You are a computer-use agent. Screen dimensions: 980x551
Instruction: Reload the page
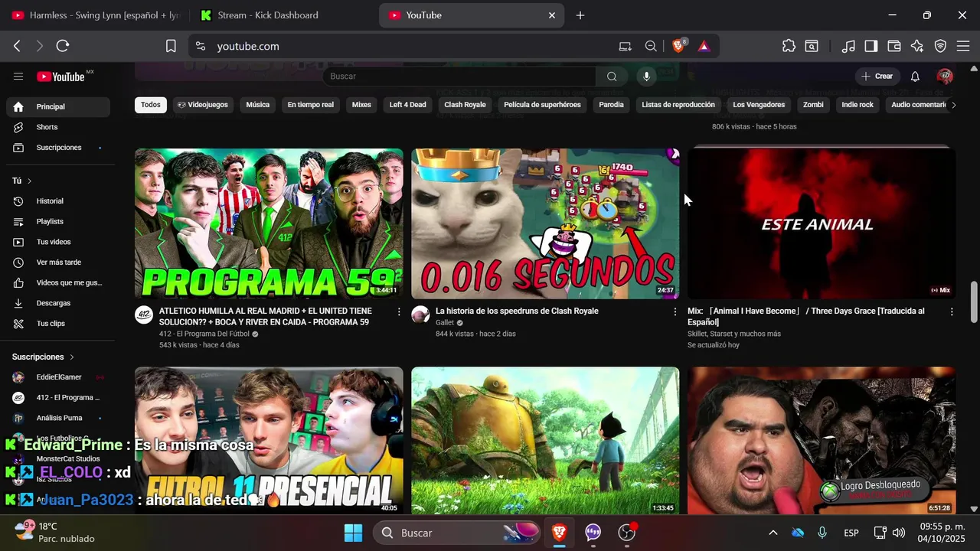pyautogui.click(x=63, y=46)
